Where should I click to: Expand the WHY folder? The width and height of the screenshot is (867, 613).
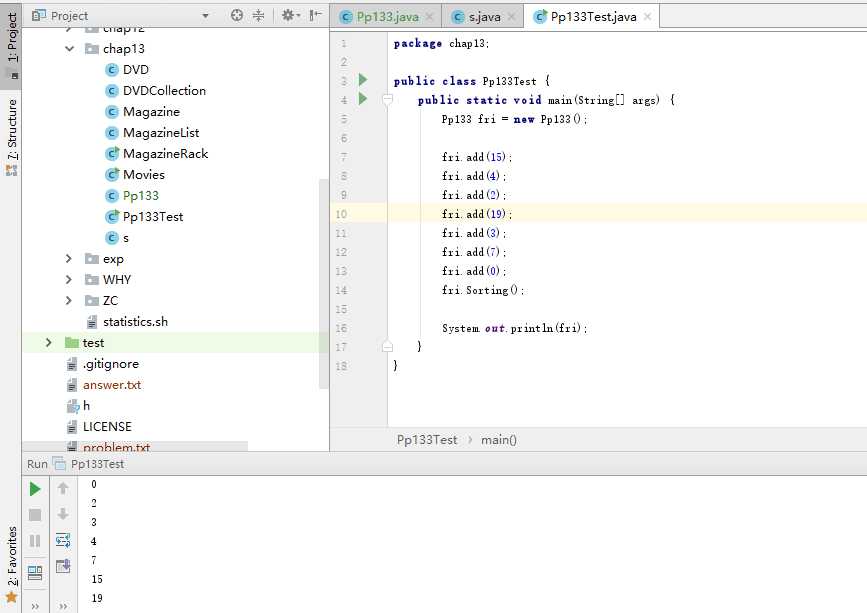69,280
